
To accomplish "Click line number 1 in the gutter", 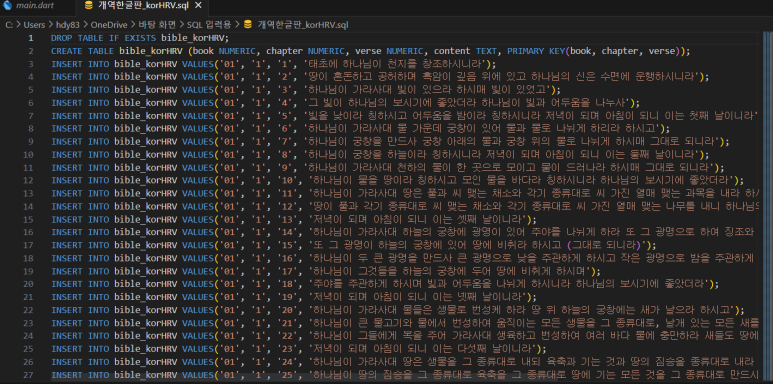I will [31, 38].
